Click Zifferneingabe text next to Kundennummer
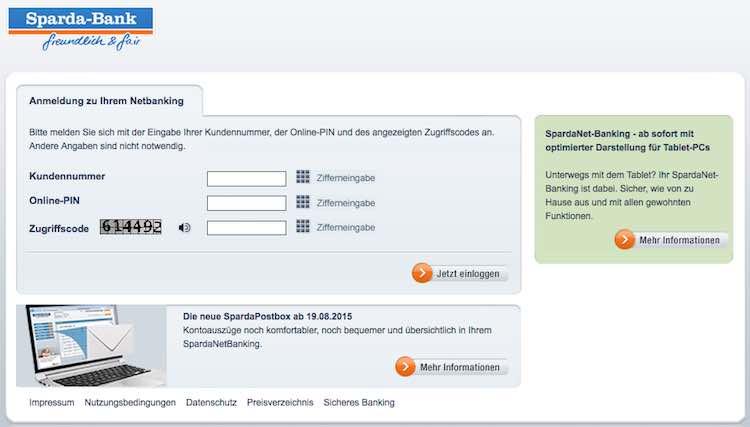Screen dimensions: 750x427 click(346, 178)
